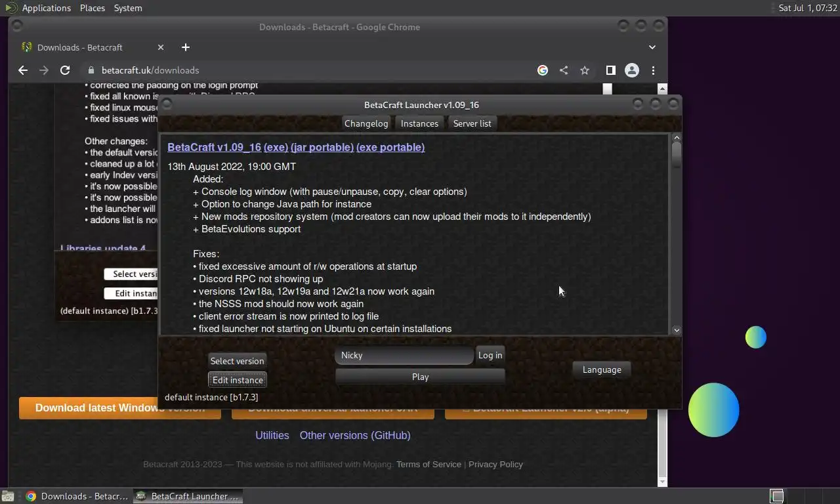Close the Downloads - Betacraft tab
840x504 pixels.
(161, 47)
